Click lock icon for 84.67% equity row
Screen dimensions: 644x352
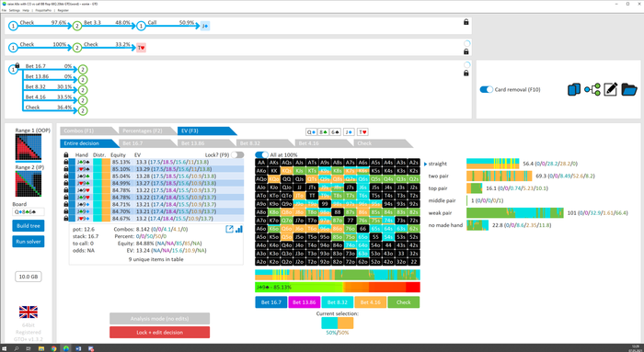66,218
